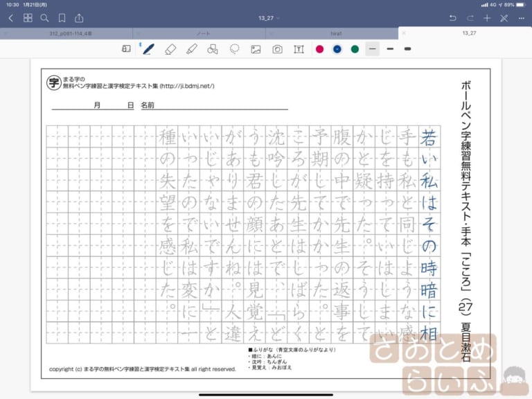532x399 pixels.
Task: Select the thinnest stroke width
Action: pyautogui.click(x=372, y=49)
